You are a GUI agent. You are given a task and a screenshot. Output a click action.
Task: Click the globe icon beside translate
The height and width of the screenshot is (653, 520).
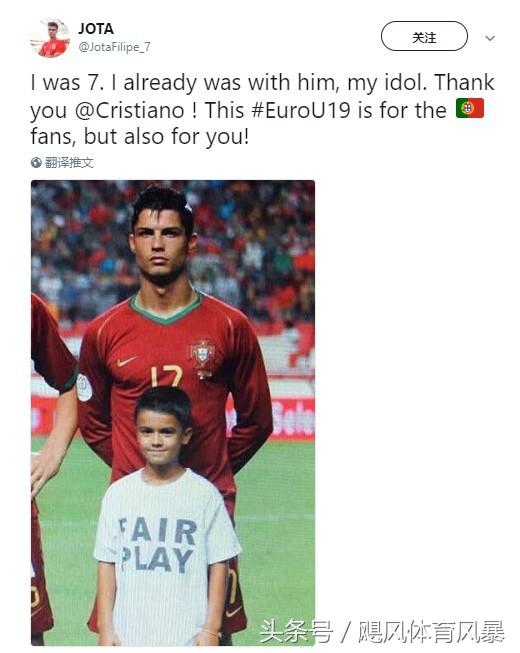[36, 162]
